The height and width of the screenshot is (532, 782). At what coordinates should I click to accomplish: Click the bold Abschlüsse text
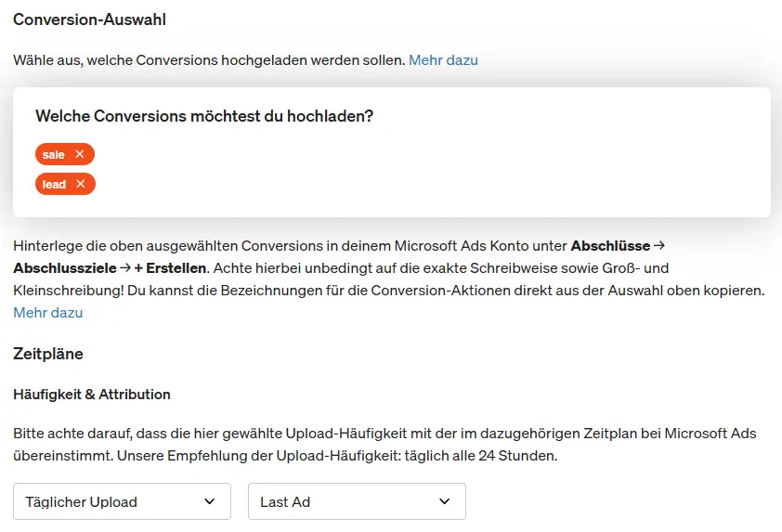(x=610, y=246)
